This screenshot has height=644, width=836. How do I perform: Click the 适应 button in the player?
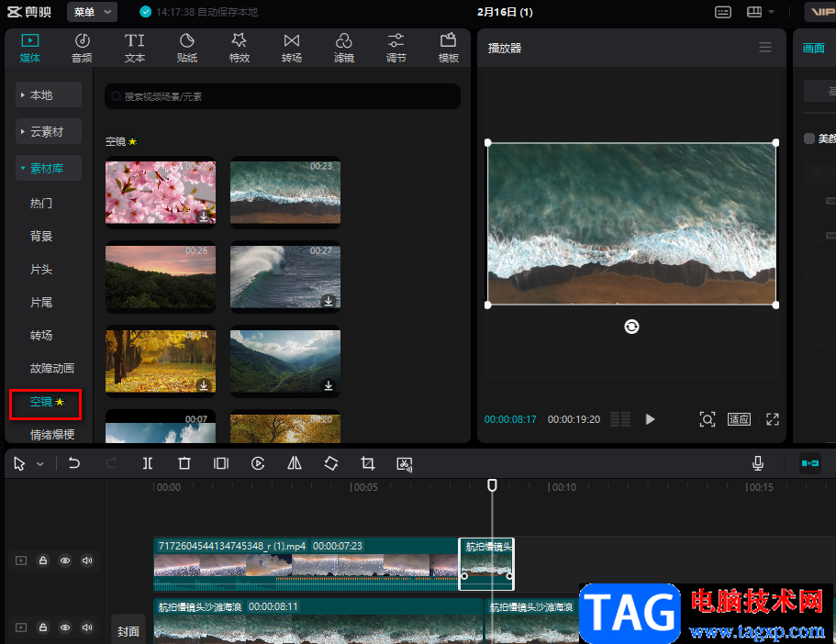point(739,419)
